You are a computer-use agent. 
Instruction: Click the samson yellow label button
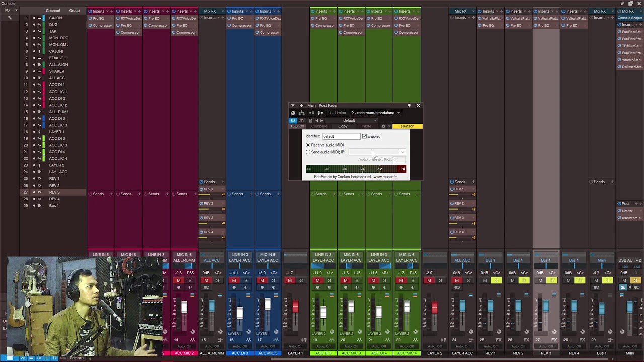point(407,126)
